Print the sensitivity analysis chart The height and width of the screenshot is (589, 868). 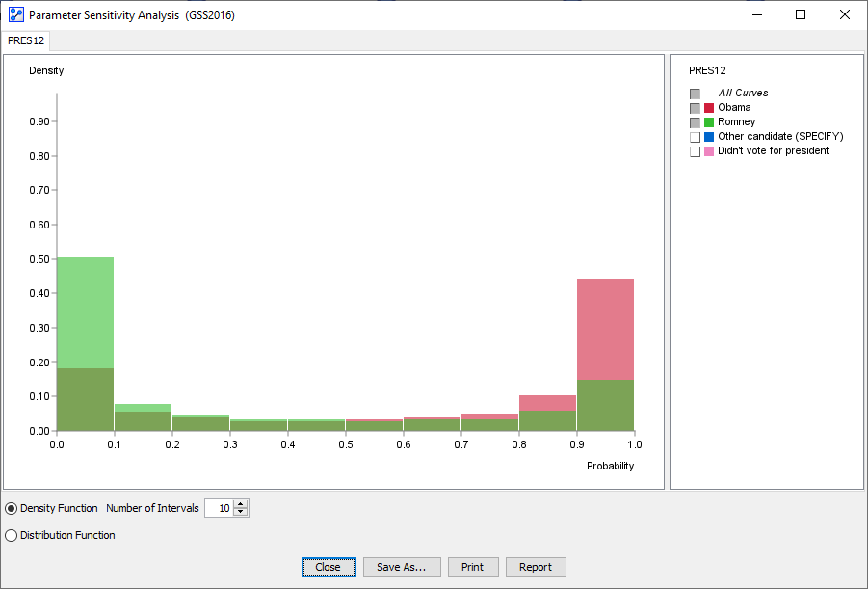tap(473, 567)
